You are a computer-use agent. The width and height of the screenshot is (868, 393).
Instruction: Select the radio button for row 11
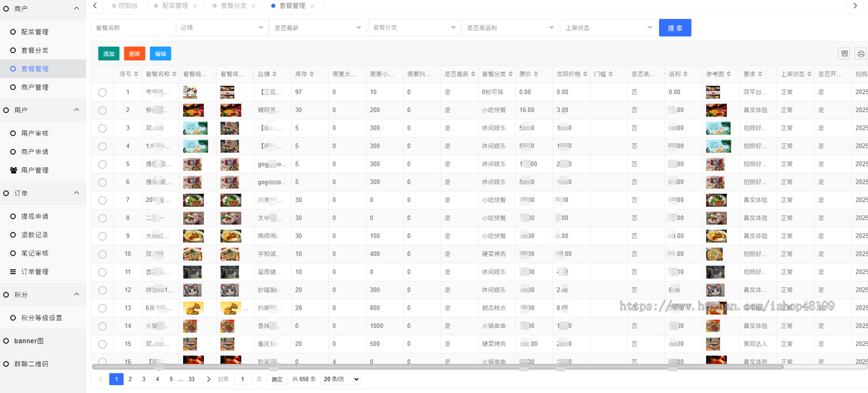coord(102,272)
